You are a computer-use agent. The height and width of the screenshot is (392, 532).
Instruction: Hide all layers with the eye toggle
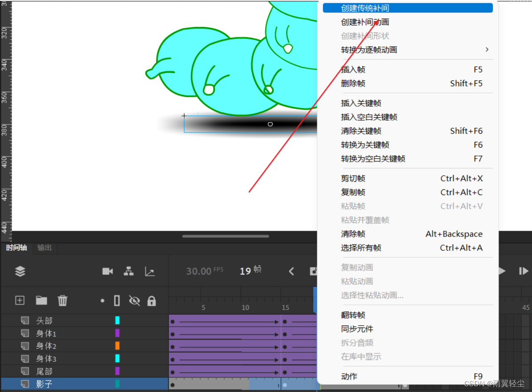click(x=134, y=300)
